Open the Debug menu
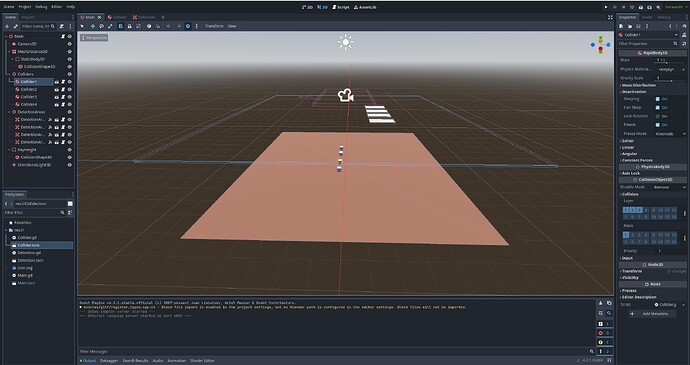 click(x=41, y=7)
